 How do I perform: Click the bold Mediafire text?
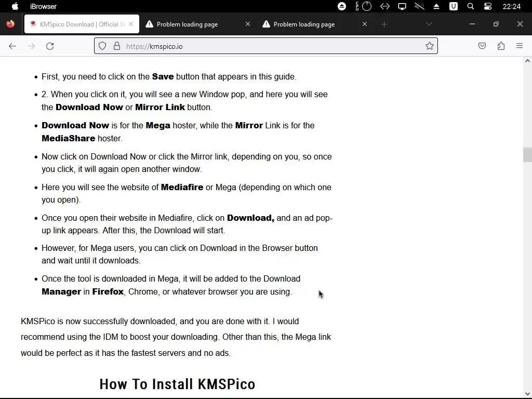click(182, 187)
